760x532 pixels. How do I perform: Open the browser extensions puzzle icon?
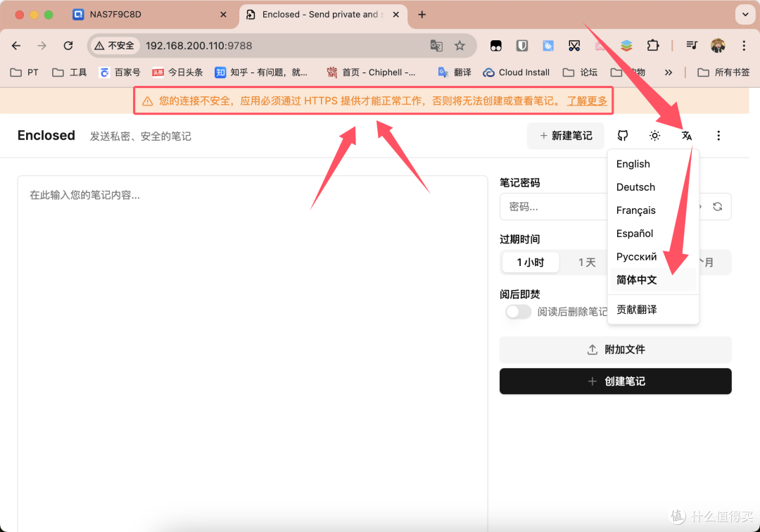coord(653,45)
